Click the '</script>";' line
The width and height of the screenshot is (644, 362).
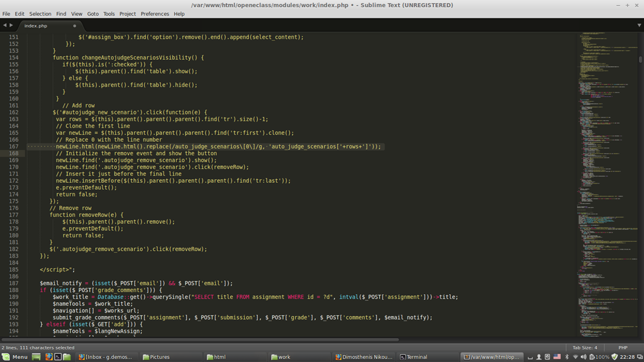coord(57,270)
